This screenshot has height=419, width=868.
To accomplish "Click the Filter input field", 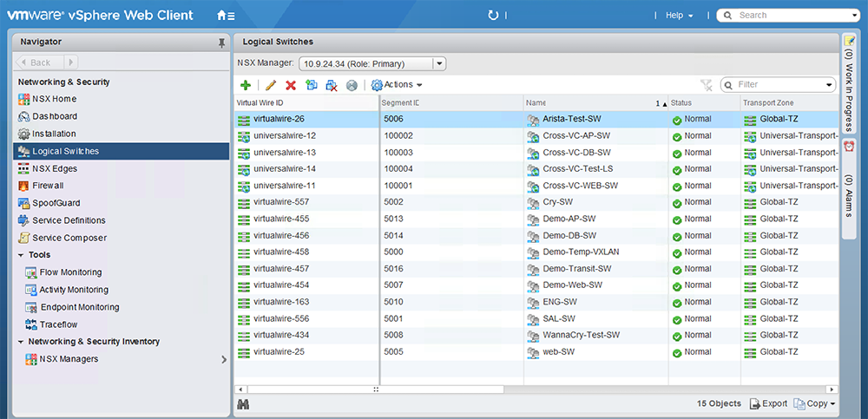I will 778,85.
